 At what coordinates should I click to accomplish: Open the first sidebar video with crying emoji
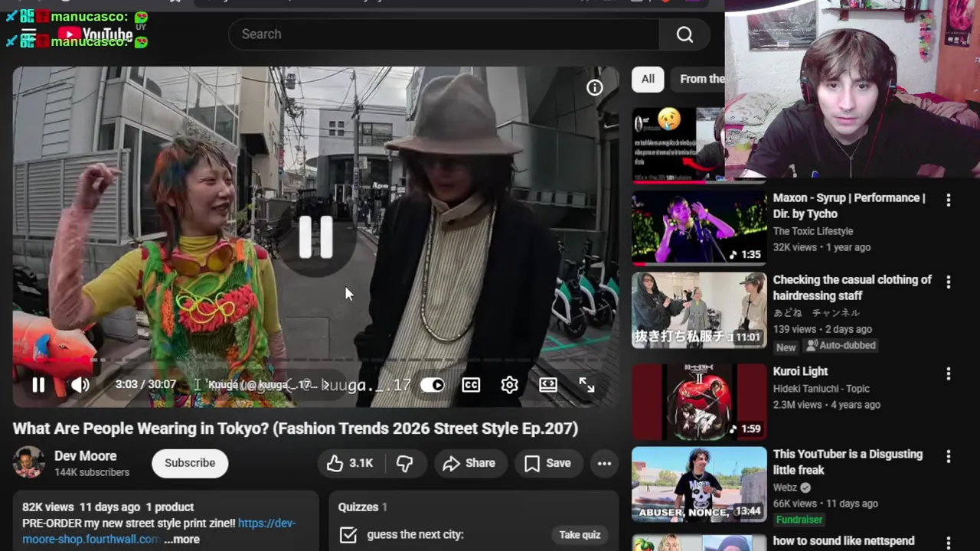click(678, 145)
